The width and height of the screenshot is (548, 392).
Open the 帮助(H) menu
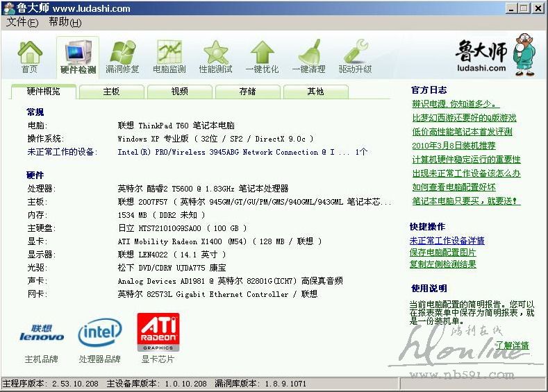point(65,22)
